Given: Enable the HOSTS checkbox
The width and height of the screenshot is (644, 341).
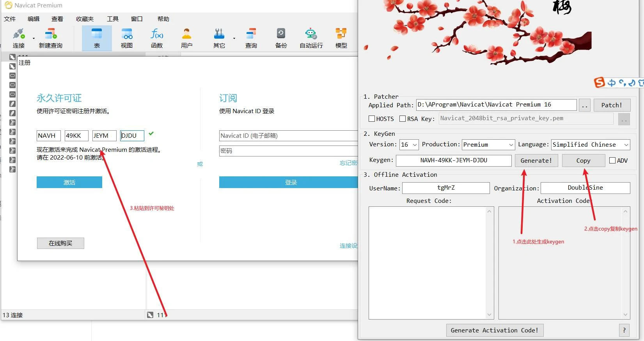Looking at the screenshot, I should pos(372,119).
